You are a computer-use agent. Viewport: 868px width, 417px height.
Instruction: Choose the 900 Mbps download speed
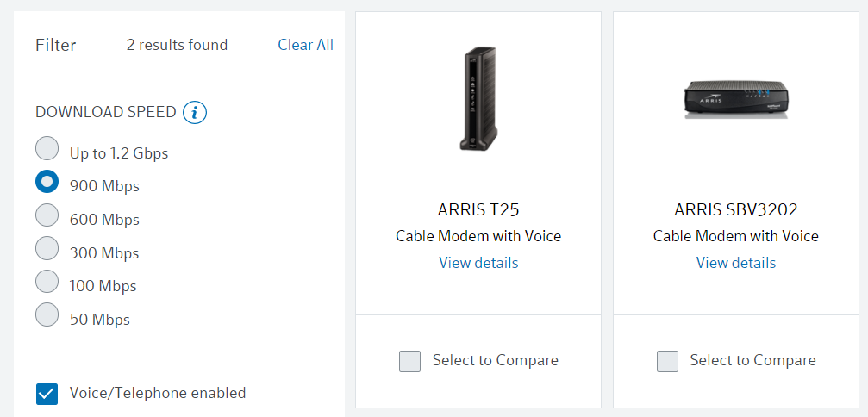(47, 182)
